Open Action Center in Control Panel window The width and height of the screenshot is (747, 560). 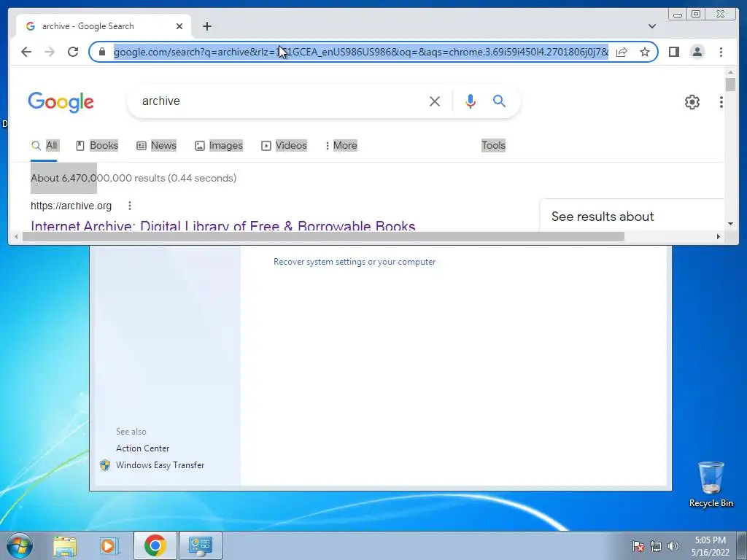pyautogui.click(x=142, y=448)
